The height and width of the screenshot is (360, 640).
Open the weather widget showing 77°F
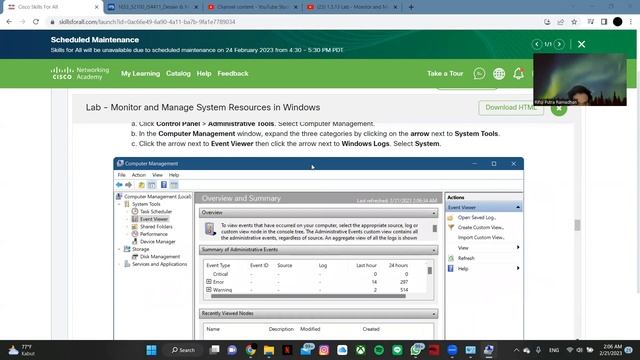pyautogui.click(x=21, y=350)
